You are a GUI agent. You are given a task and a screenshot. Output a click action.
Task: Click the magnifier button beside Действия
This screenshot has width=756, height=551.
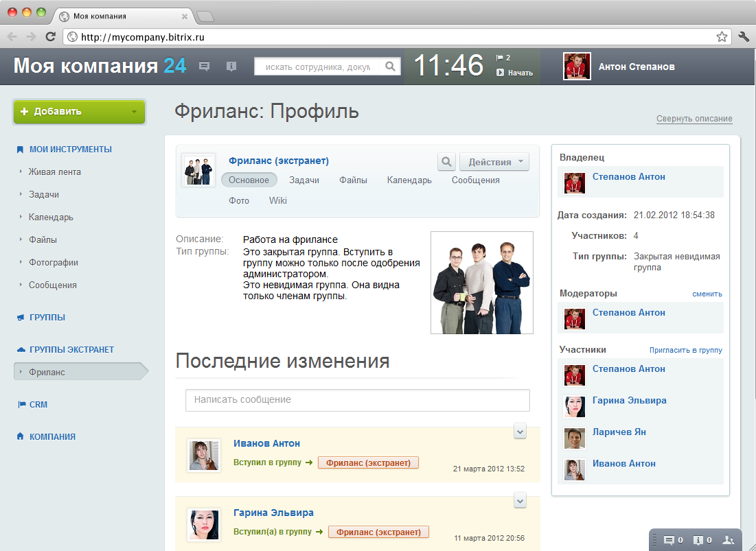tap(446, 162)
